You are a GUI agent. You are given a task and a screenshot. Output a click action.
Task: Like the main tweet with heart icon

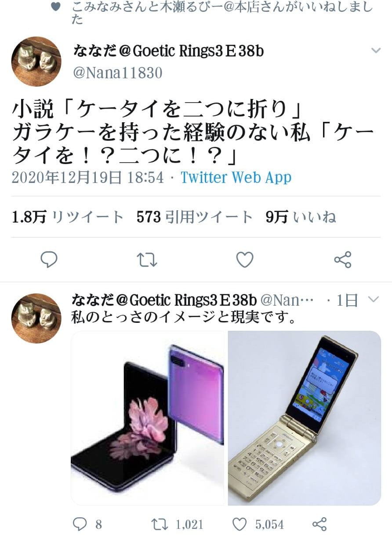point(245,260)
